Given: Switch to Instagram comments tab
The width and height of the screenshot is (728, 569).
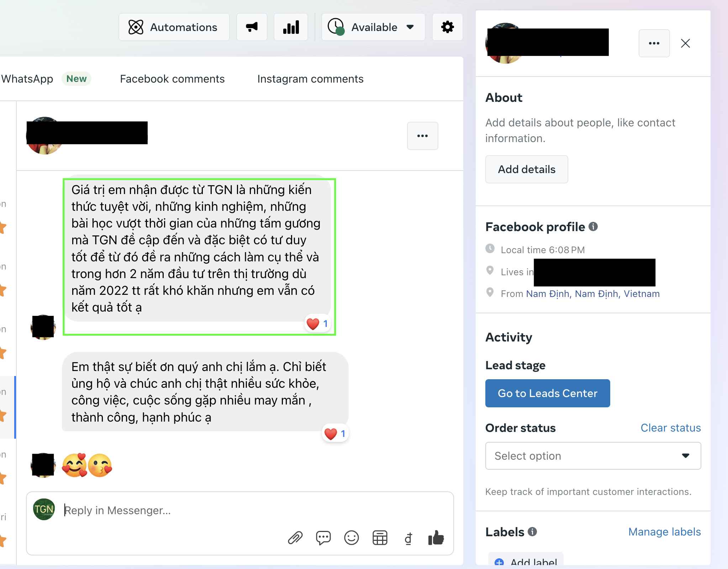Looking at the screenshot, I should click(x=310, y=79).
